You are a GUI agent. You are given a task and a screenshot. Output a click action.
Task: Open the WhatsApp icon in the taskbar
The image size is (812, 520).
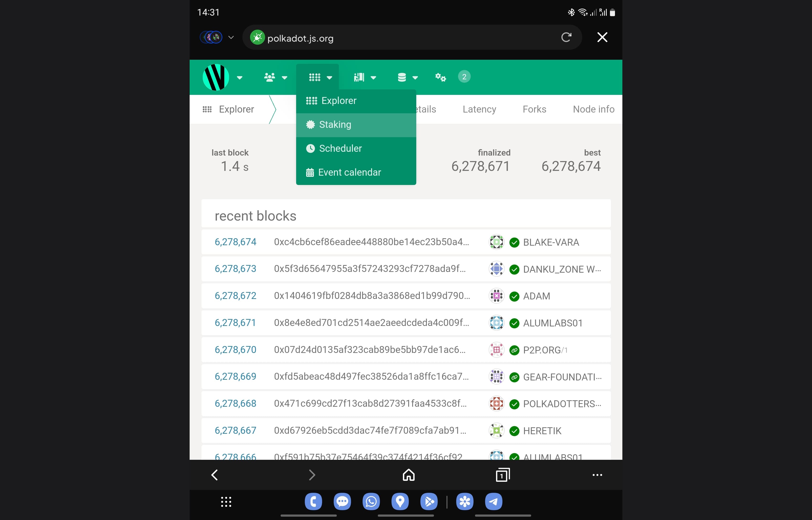pyautogui.click(x=371, y=502)
